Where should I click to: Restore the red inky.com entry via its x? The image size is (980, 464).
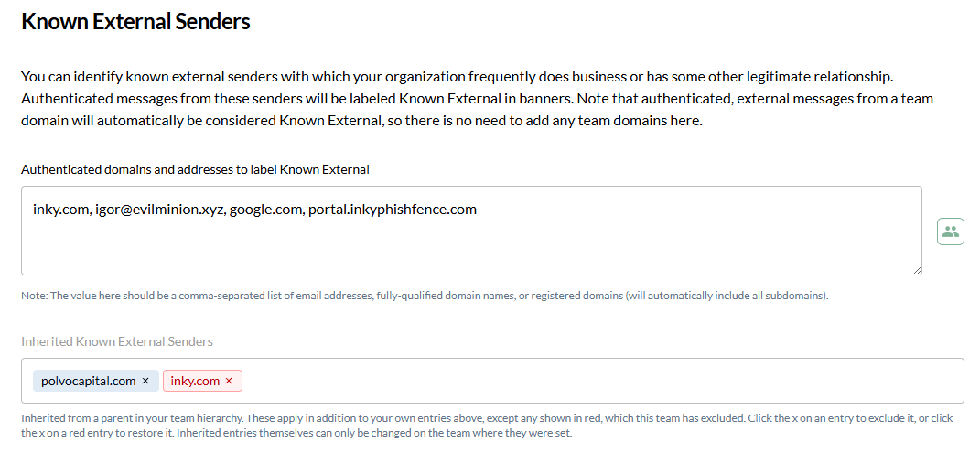click(229, 381)
